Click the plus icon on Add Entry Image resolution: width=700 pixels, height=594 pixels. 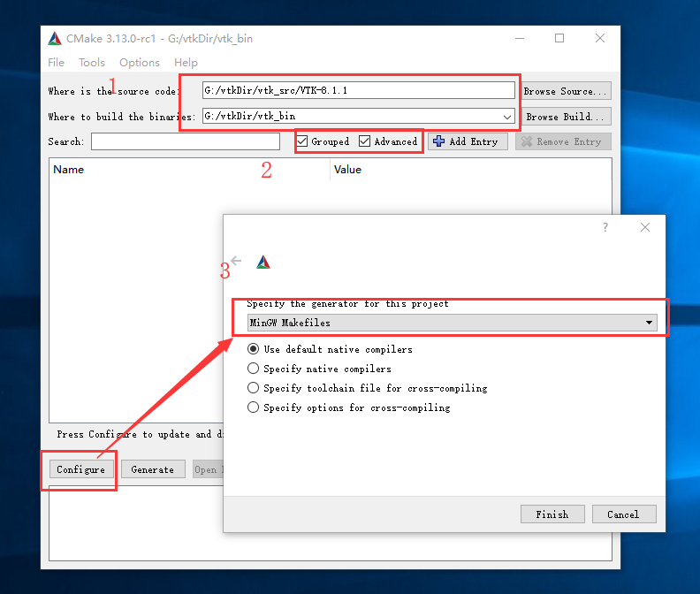tap(439, 141)
